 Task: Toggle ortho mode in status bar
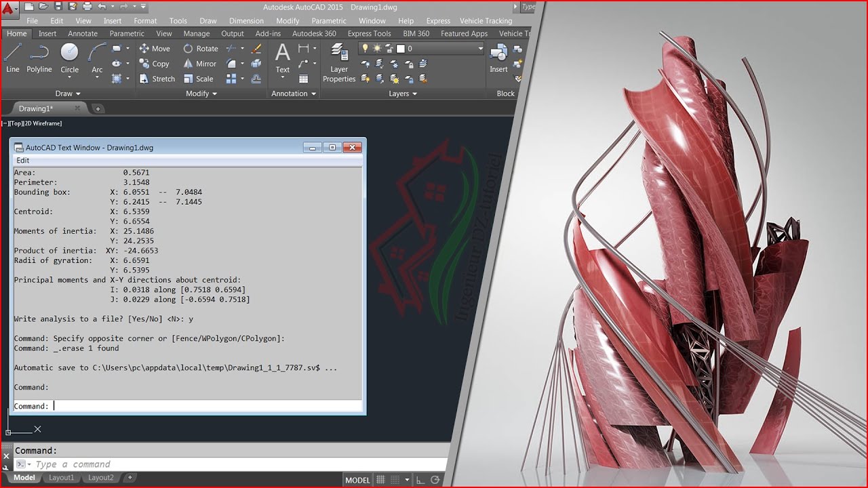(420, 480)
